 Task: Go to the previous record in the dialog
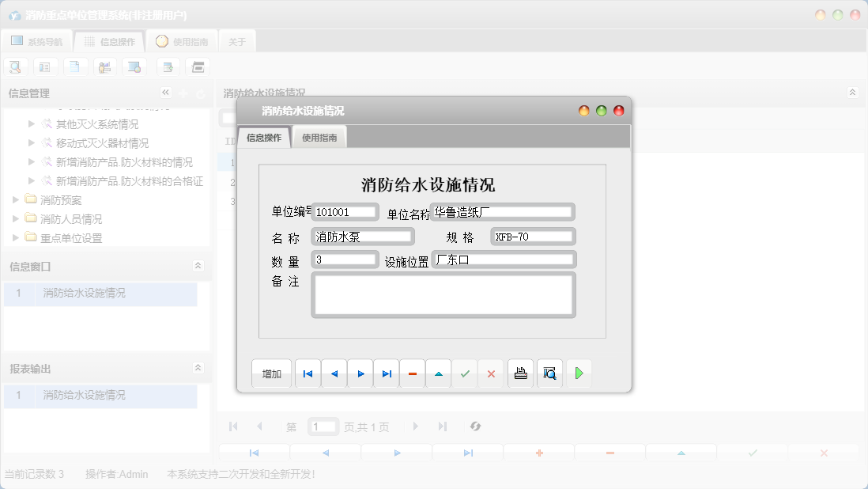point(334,373)
